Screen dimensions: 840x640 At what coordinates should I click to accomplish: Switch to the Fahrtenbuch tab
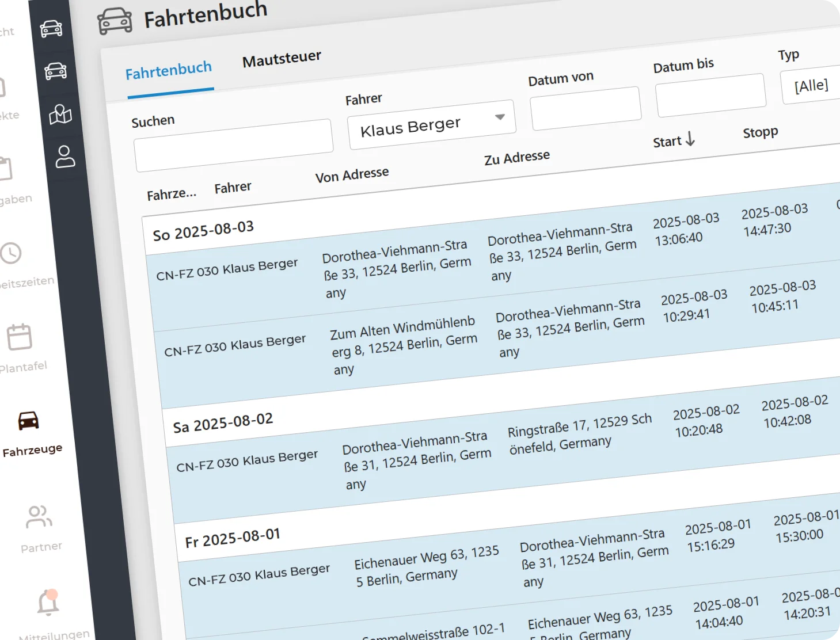[x=169, y=71]
